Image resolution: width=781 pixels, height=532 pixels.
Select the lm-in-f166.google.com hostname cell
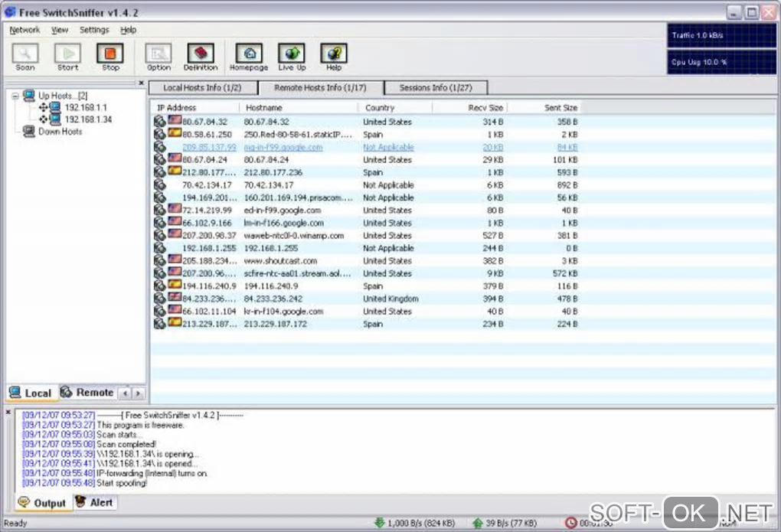[x=283, y=224]
